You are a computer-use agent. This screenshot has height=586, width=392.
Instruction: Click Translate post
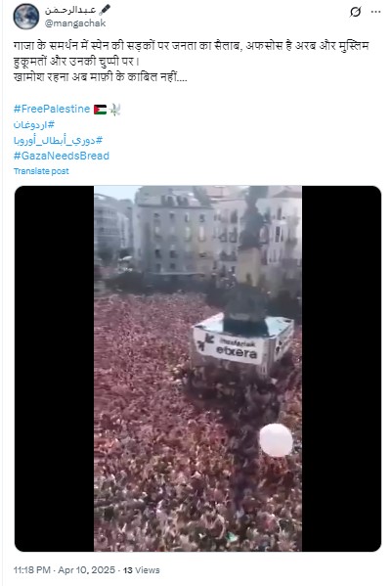[41, 171]
